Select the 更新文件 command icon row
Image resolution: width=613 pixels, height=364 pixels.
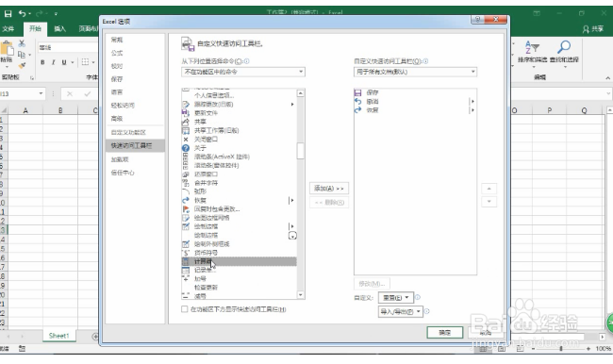click(x=239, y=113)
